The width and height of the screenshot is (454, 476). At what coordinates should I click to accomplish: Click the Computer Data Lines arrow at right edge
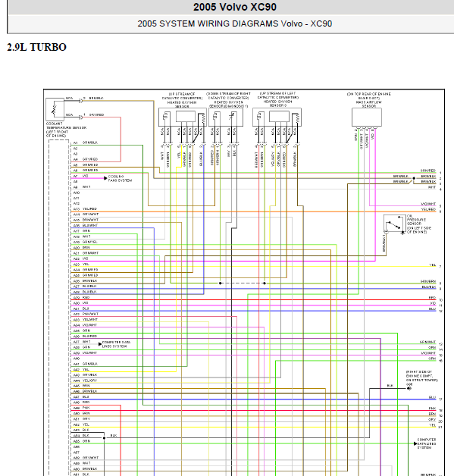coord(415,443)
